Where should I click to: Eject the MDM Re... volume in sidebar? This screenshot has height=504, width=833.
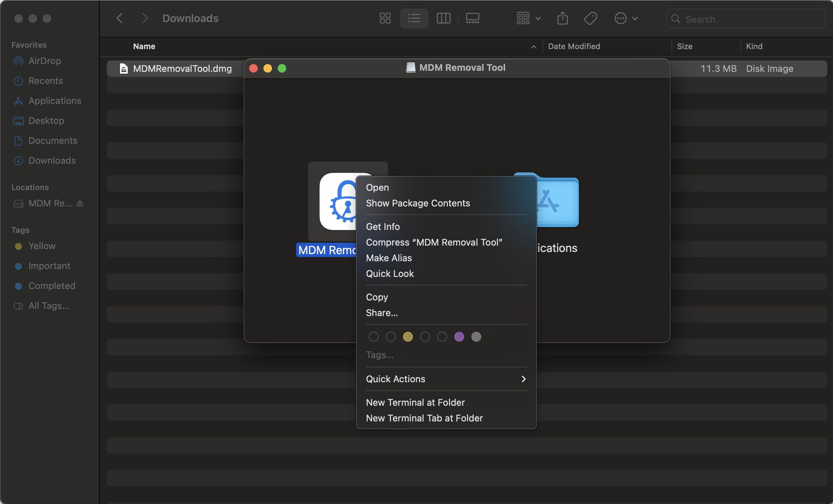click(80, 203)
